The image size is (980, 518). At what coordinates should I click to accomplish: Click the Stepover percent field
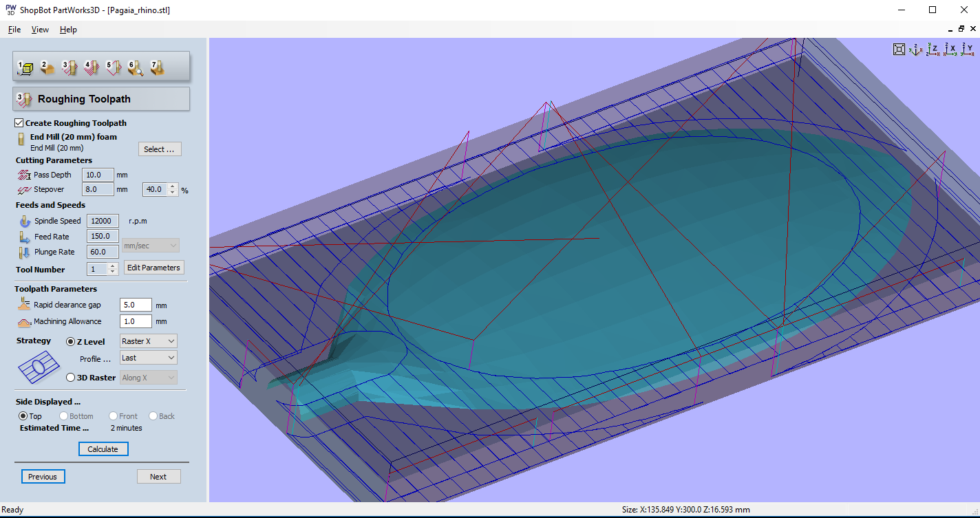(x=155, y=189)
